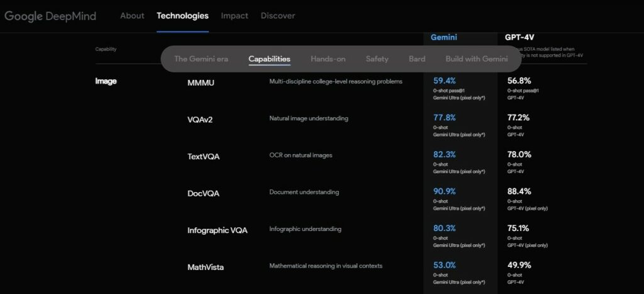Select the Infographic VQA benchmark name

tap(217, 230)
